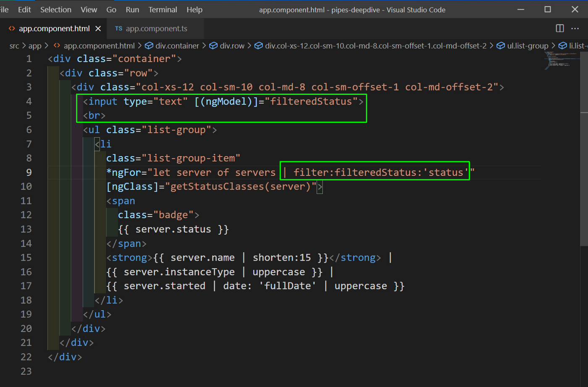Image resolution: width=588 pixels, height=387 pixels.
Task: Click 'col-sm-offset-1' class name on line 3
Action: pyautogui.click(x=355, y=87)
